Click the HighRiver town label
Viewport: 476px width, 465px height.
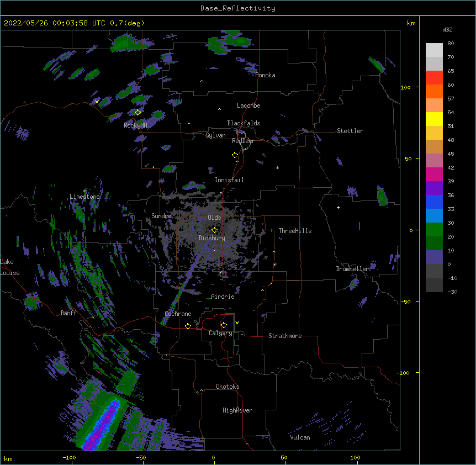click(x=237, y=410)
